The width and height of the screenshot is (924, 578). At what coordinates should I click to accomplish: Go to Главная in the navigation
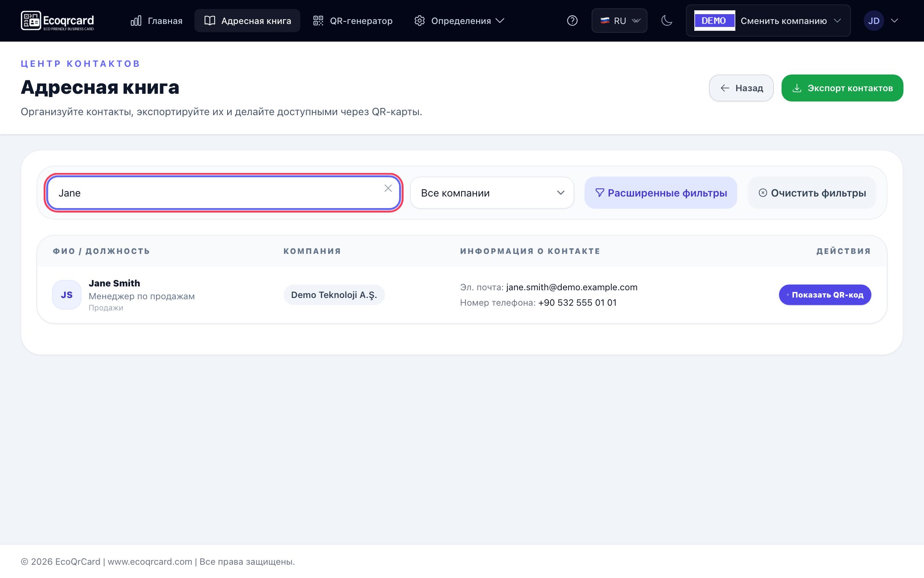157,21
